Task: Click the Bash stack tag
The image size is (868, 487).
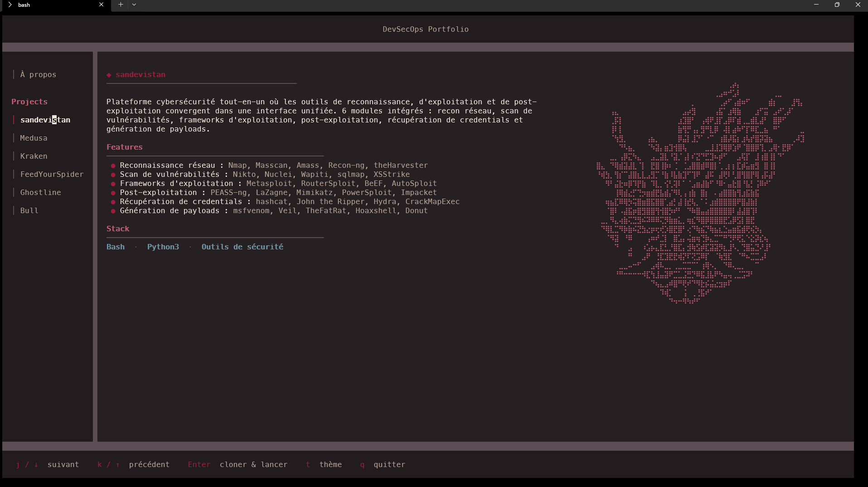Action: [x=116, y=247]
